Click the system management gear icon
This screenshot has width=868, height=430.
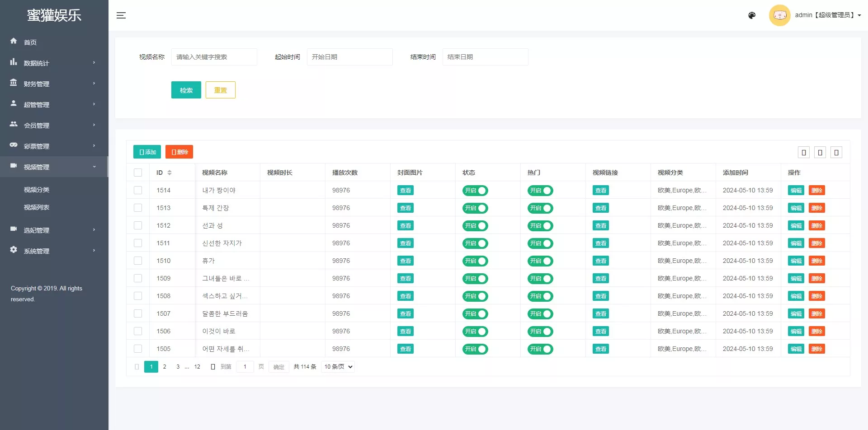[x=14, y=250]
